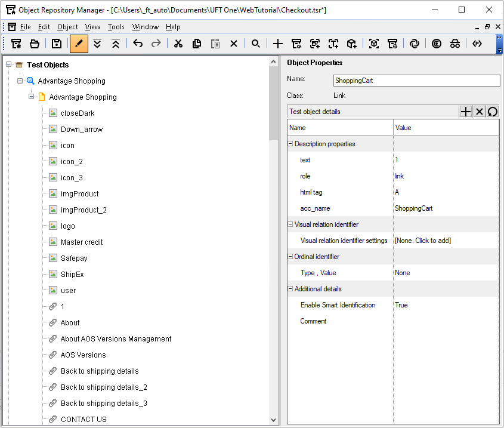The image size is (504, 428).
Task: Select the Safepay image object
Action: click(x=74, y=258)
